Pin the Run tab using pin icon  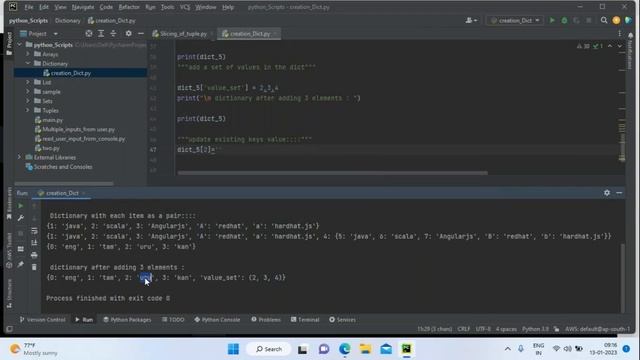[20, 265]
